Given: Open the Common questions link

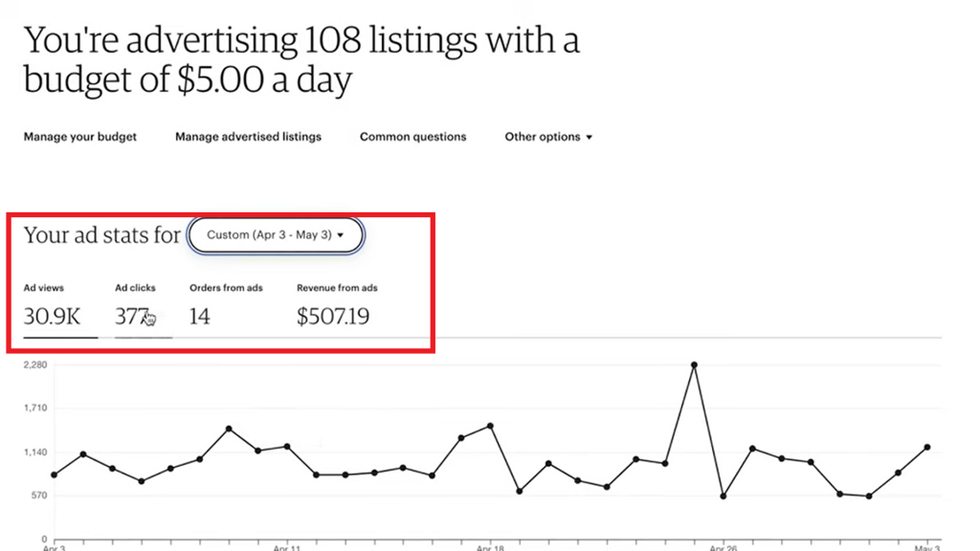Looking at the screenshot, I should point(412,137).
